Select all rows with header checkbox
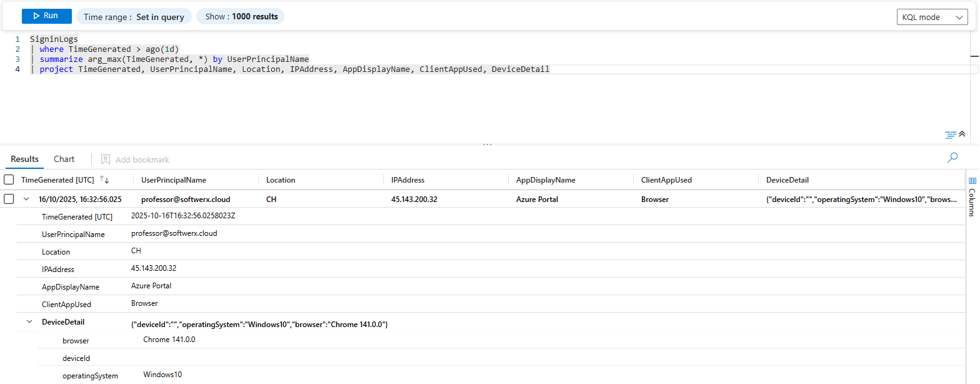Screen dimensions: 980x384 tap(9, 180)
